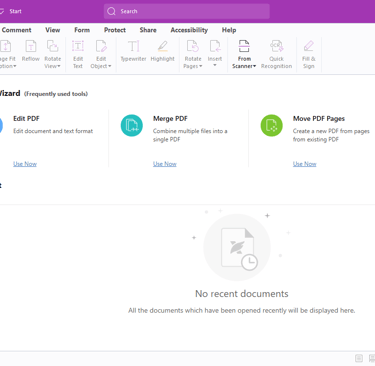Select the Reflow tool icon
Screen dimensions: 375x366
click(x=31, y=46)
